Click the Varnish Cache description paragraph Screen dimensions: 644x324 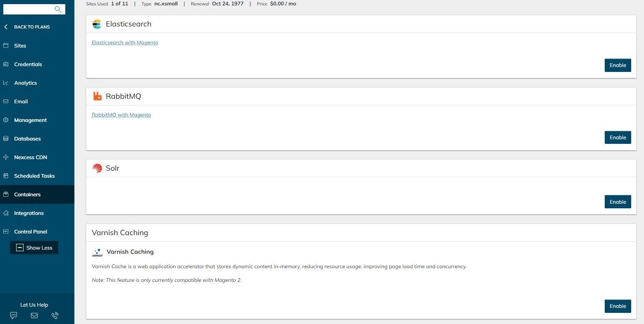click(x=279, y=267)
